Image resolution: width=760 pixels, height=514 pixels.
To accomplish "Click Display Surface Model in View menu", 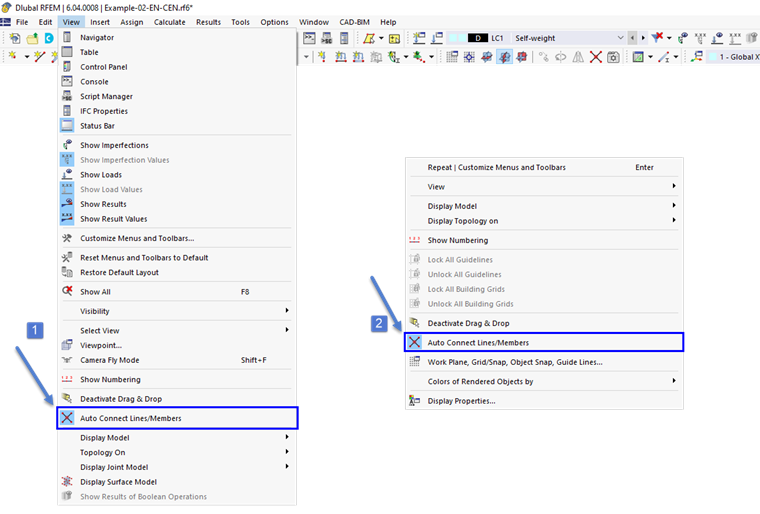I will pyautogui.click(x=177, y=482).
